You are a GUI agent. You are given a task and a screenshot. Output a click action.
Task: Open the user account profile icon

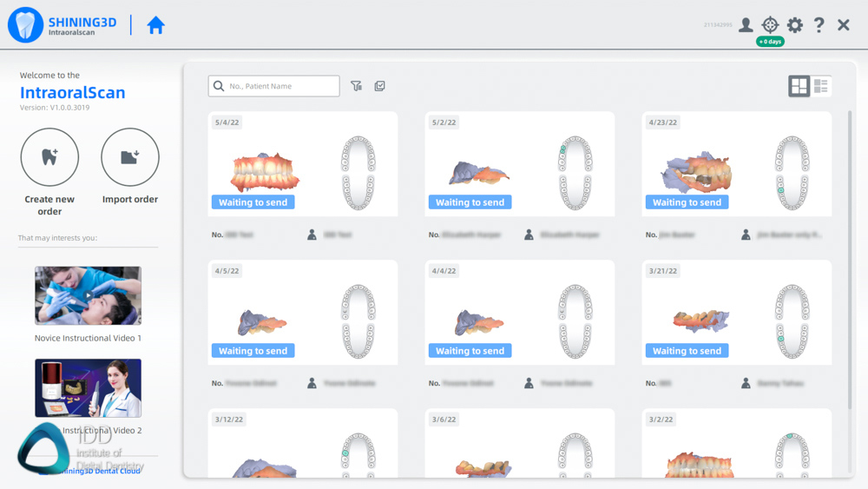tap(746, 25)
